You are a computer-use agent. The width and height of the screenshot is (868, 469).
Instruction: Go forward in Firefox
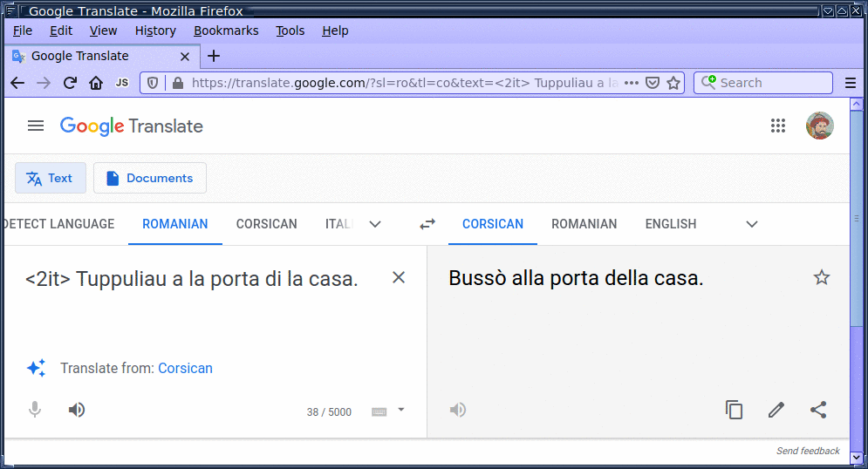[43, 83]
